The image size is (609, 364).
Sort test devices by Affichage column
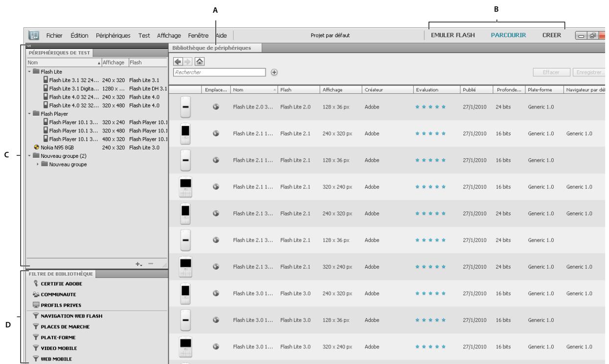click(x=114, y=63)
